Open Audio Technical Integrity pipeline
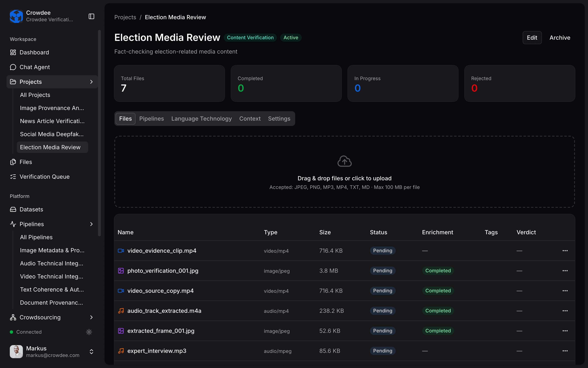Screen dimensions: 588x368 click(52, 263)
